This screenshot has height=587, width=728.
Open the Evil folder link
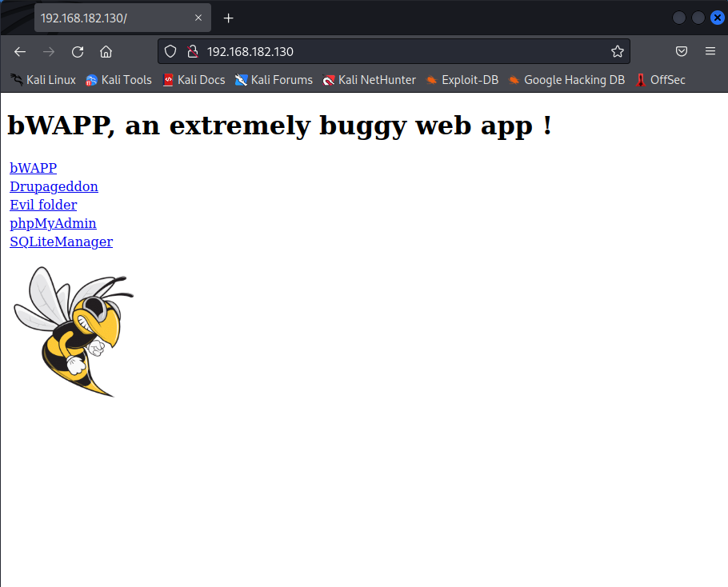coord(43,205)
